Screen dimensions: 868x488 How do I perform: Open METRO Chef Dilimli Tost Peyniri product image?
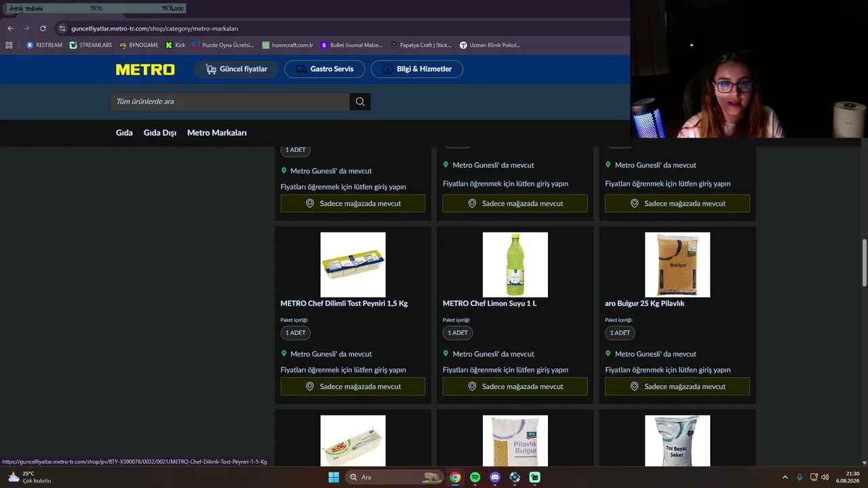click(x=353, y=264)
